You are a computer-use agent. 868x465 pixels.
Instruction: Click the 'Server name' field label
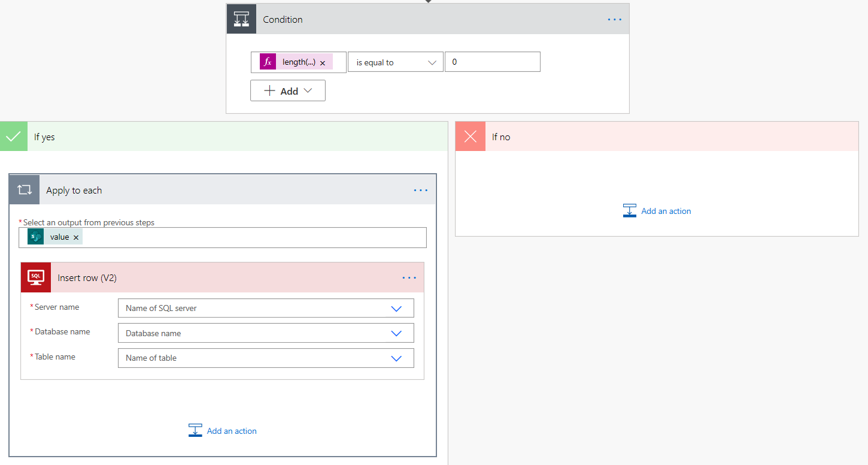(57, 307)
